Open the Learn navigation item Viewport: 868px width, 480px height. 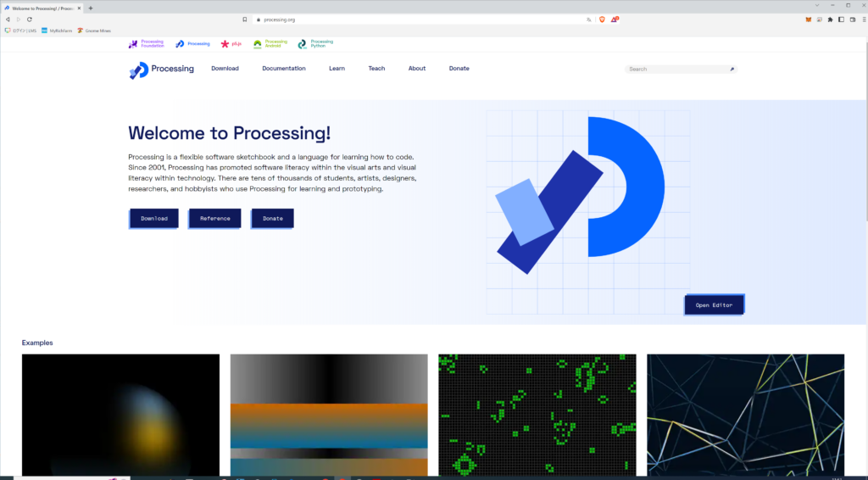[337, 68]
